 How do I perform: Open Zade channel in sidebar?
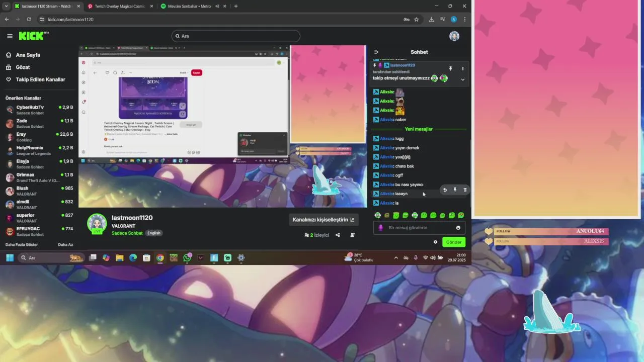click(x=39, y=123)
